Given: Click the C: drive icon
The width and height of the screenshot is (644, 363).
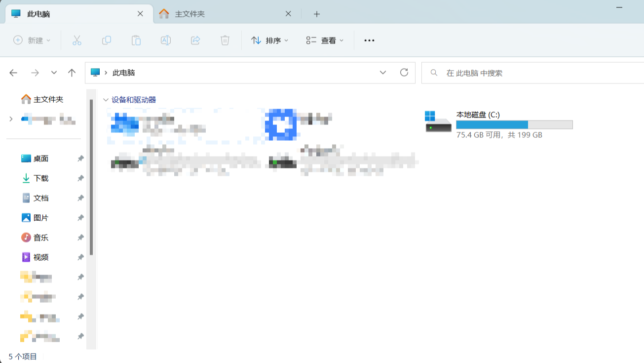Looking at the screenshot, I should pos(438,121).
